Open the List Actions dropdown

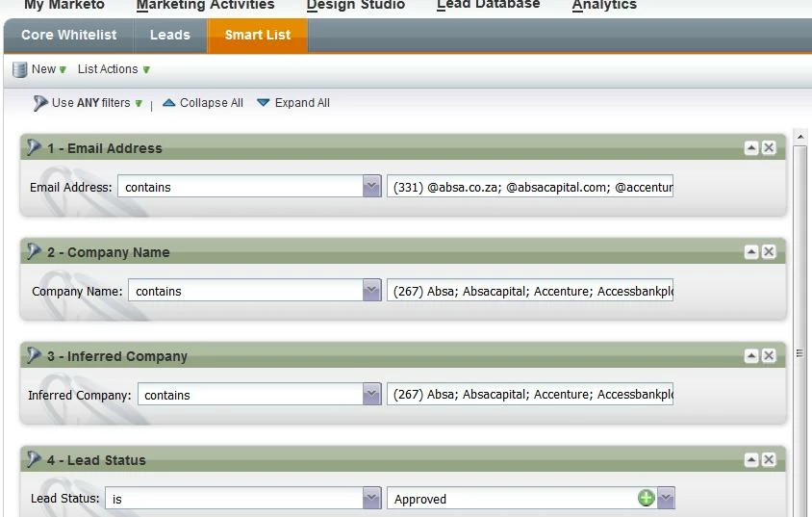tap(114, 69)
